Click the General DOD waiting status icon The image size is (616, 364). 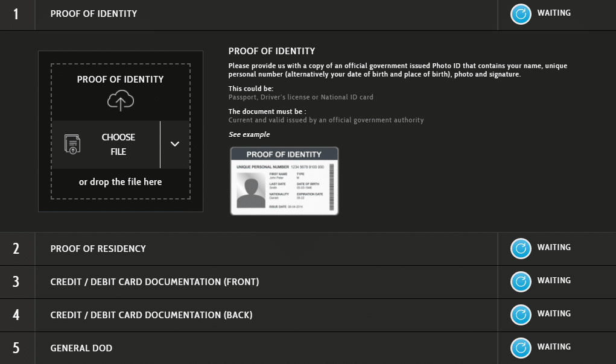521,348
